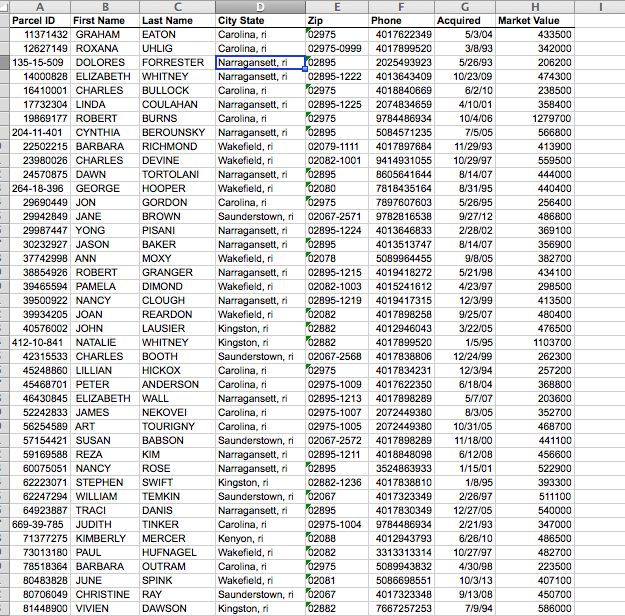Select last name cell TOURIGNY
The image size is (625, 616).
[177, 426]
